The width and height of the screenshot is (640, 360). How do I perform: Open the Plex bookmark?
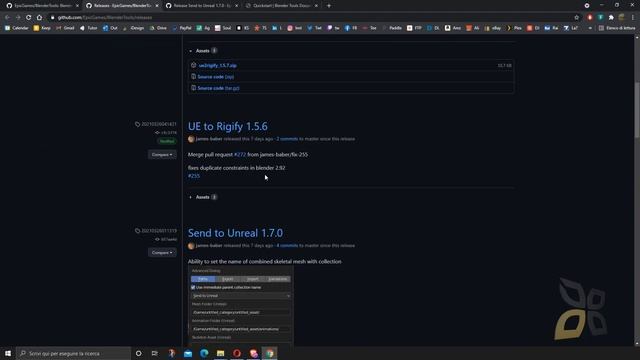click(x=514, y=28)
